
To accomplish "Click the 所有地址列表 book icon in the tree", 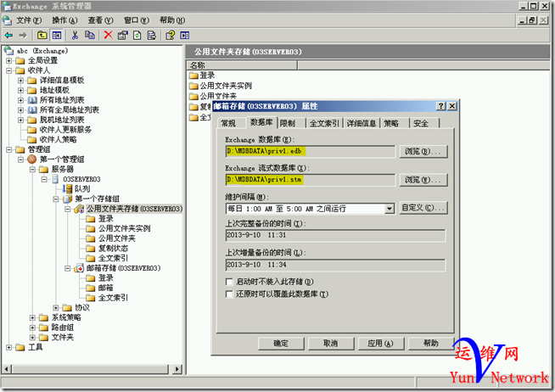I will click(x=32, y=100).
